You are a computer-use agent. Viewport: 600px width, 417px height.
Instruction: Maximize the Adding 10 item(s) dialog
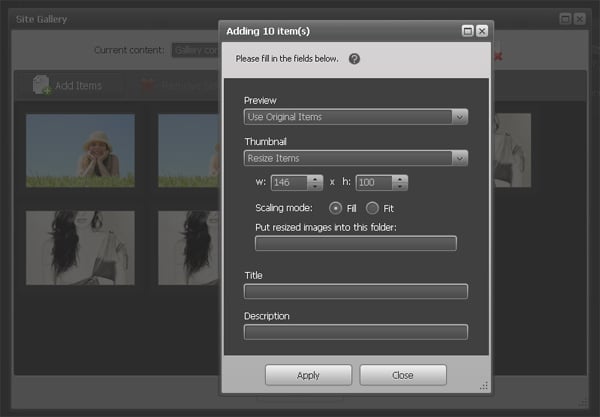coord(467,31)
